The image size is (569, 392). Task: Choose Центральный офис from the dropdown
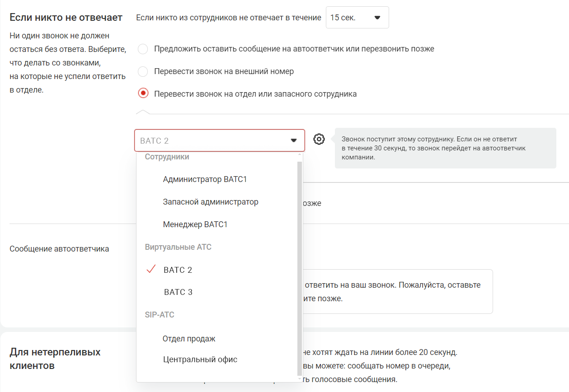(x=200, y=360)
